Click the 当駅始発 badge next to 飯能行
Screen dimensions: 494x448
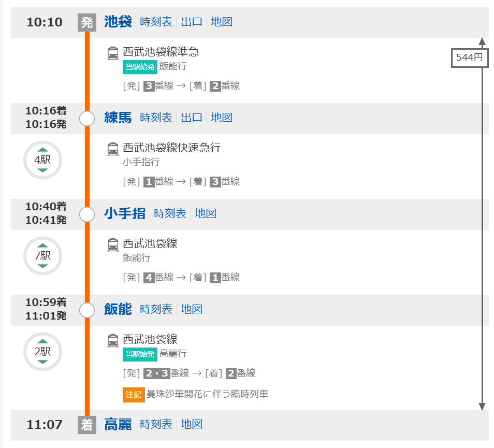[x=140, y=67]
